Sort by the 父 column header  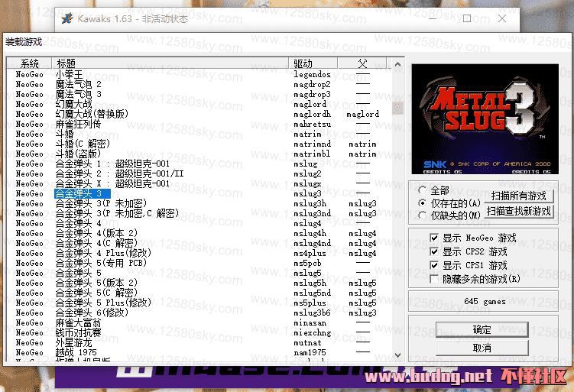pyautogui.click(x=362, y=63)
